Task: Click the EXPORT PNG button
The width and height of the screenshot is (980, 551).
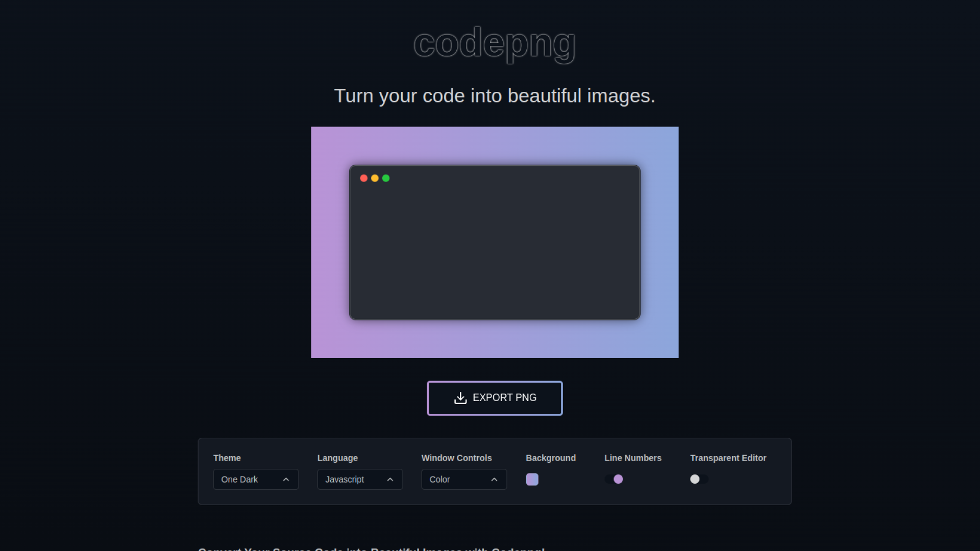Action: (495, 398)
